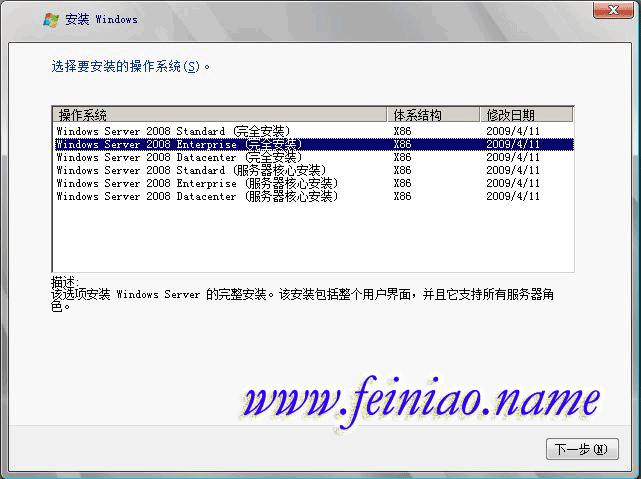Select Windows Server 2008 Datacenter (服务器核心安装) row
The height and width of the screenshot is (479, 641).
pos(314,197)
